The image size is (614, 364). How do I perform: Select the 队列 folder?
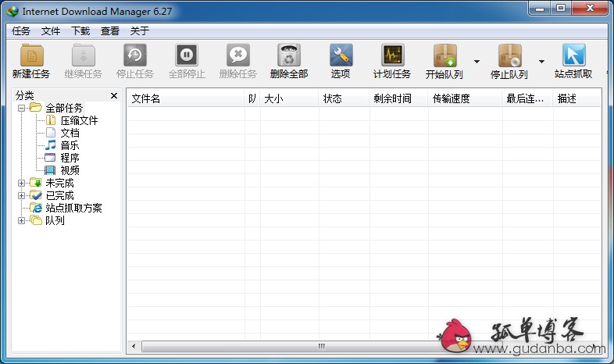point(55,220)
